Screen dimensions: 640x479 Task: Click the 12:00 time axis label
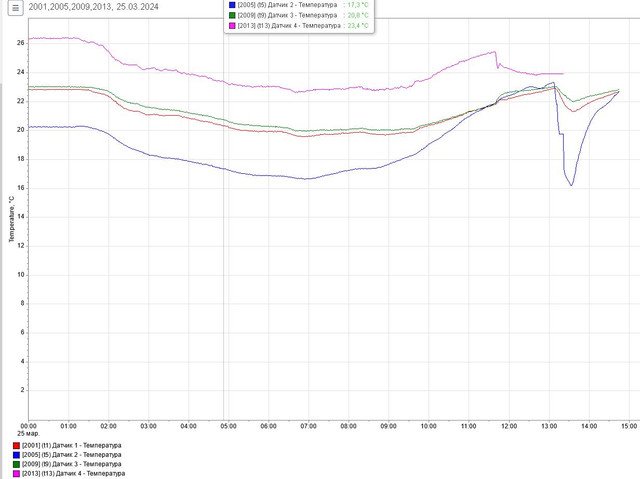tap(509, 426)
